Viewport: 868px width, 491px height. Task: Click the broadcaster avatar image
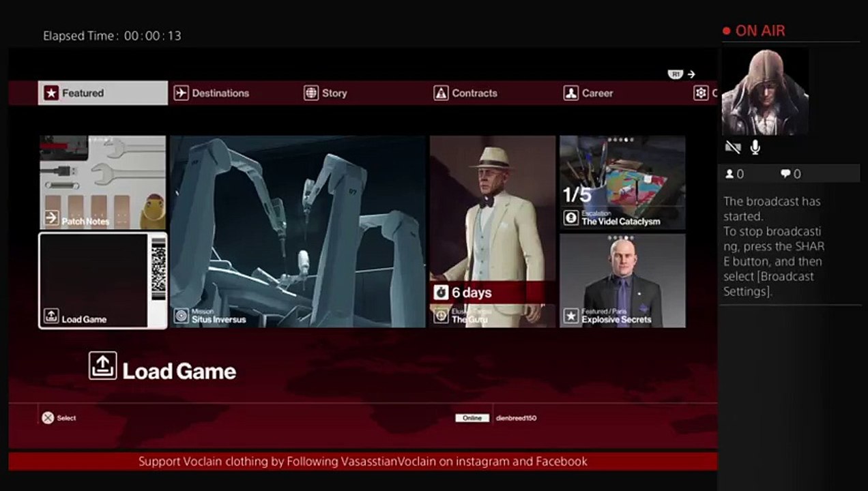(765, 91)
